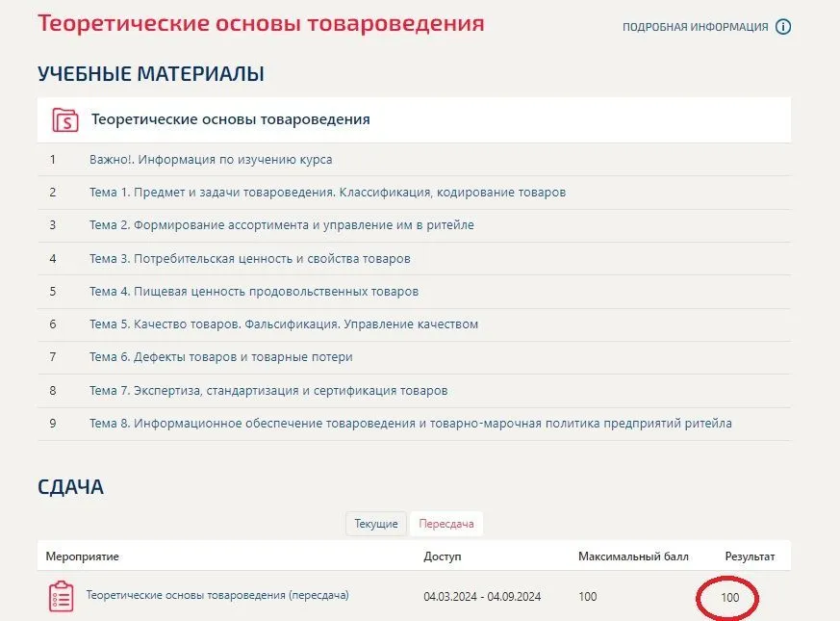Open Тема 5 Качество товаров

click(284, 324)
